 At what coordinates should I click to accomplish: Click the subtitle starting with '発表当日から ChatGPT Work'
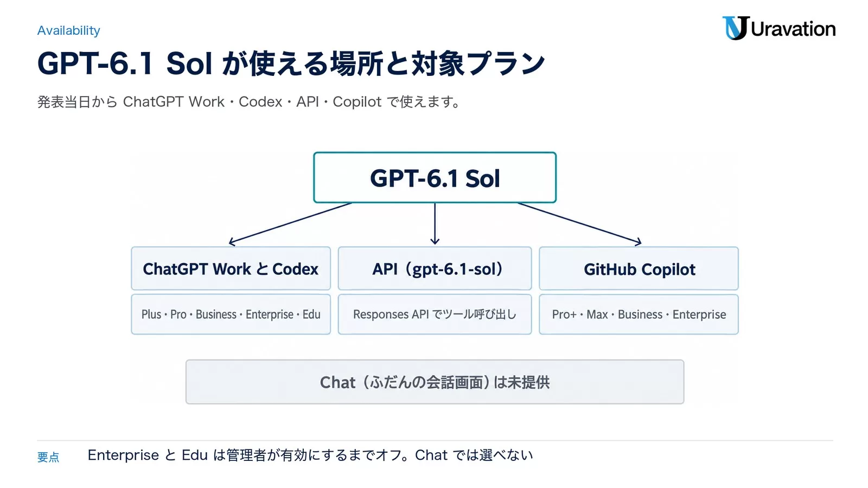(x=249, y=102)
